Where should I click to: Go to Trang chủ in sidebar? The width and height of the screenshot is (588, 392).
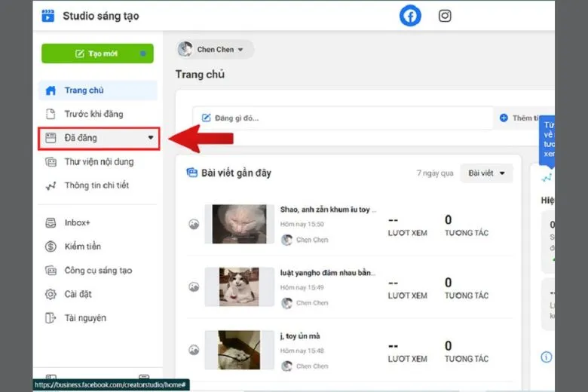(x=84, y=90)
